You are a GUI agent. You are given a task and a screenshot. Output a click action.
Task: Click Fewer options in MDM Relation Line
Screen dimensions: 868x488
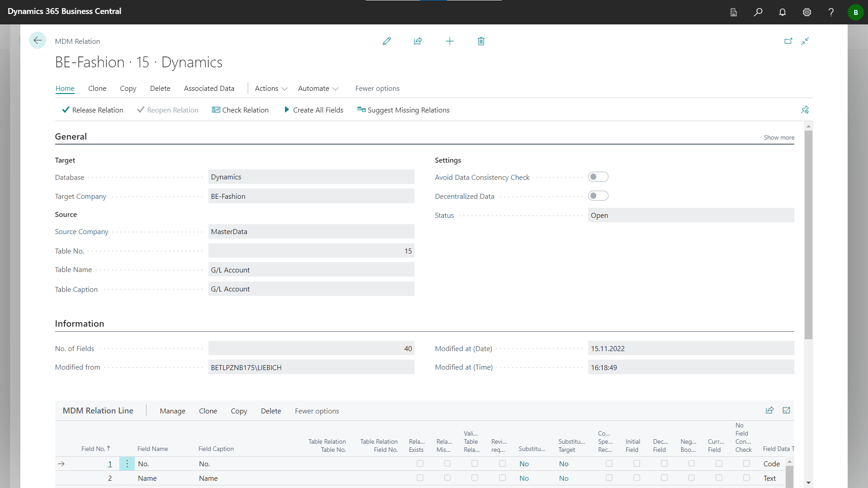click(317, 411)
